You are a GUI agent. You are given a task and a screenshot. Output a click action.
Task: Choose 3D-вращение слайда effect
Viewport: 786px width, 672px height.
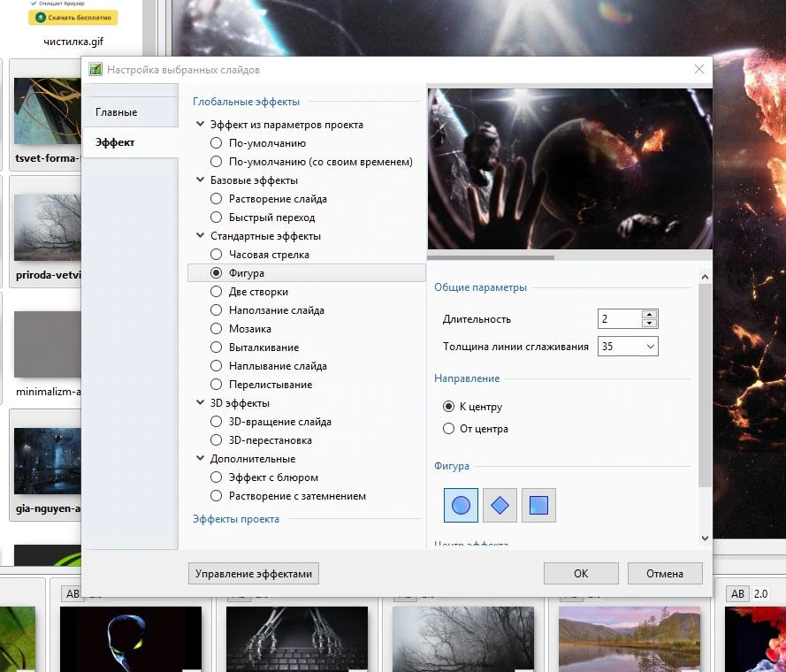tap(216, 421)
